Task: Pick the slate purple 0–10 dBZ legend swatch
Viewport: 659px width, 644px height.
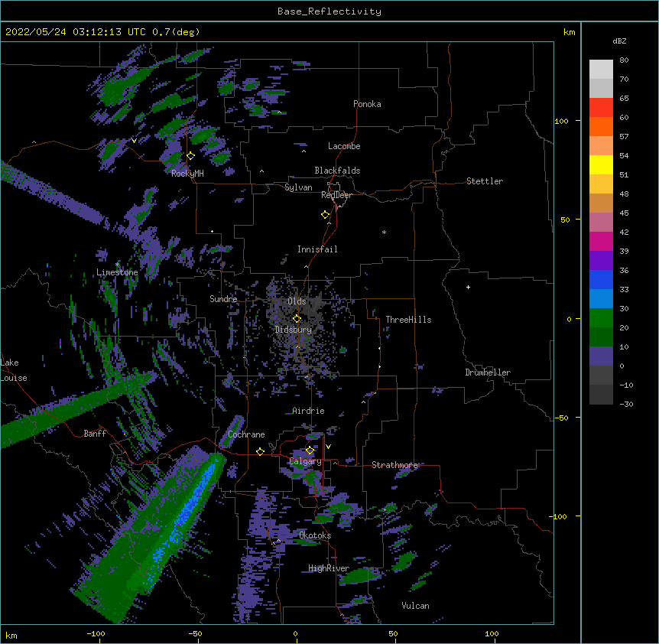Action: click(601, 356)
